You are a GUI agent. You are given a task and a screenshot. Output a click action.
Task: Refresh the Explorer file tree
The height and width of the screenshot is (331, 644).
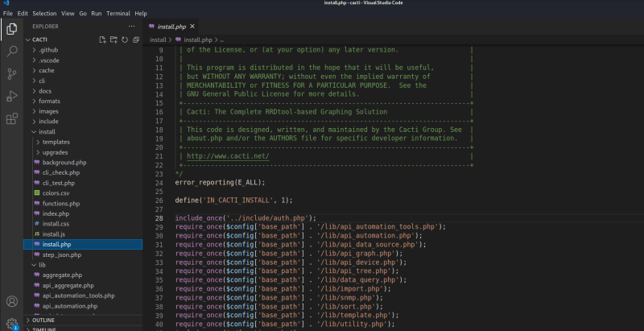(125, 39)
